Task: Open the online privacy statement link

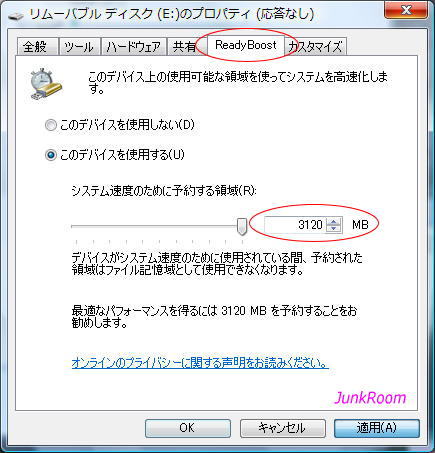Action: (x=200, y=363)
